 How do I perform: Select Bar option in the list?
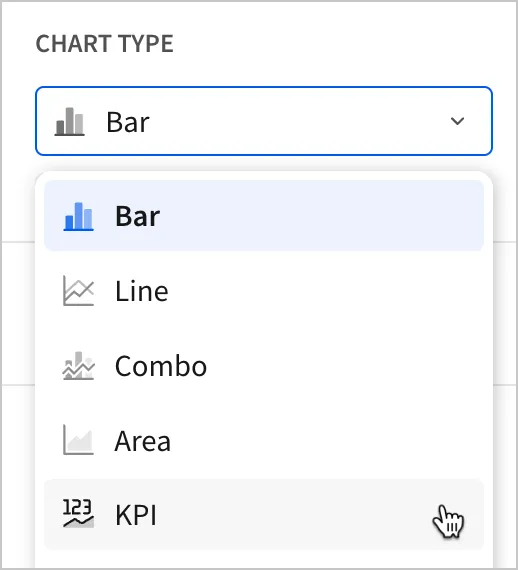264,215
